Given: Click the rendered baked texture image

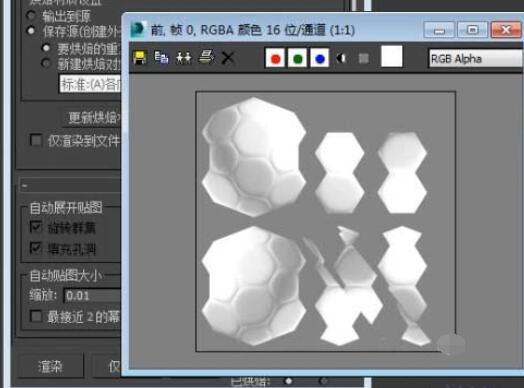Looking at the screenshot, I should click(325, 221).
